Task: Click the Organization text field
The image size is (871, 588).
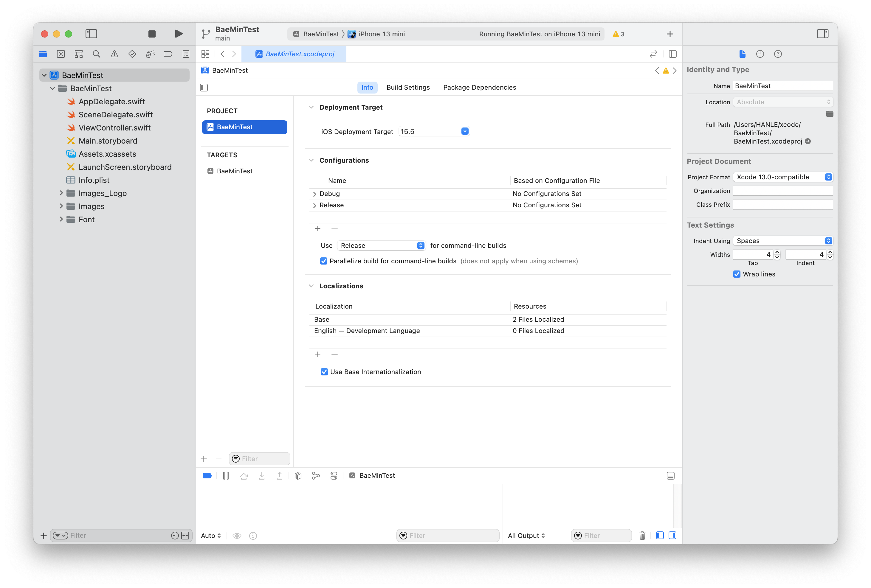Action: [782, 191]
